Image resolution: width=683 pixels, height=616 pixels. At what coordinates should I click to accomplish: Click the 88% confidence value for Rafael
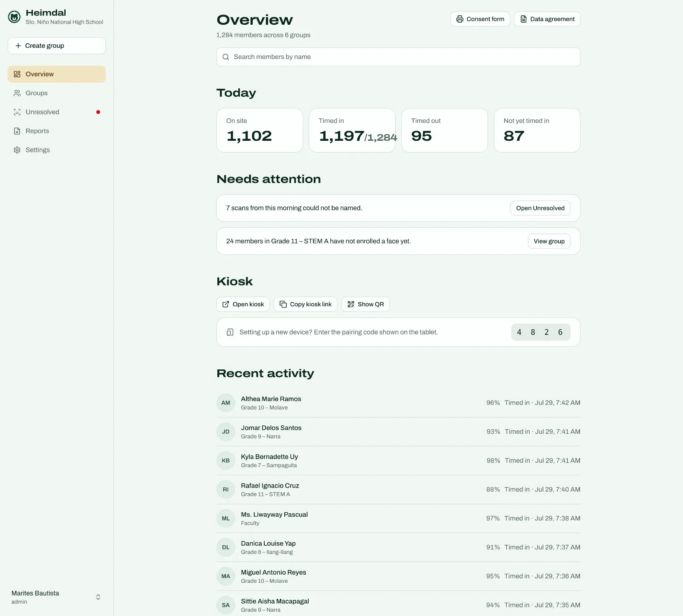click(x=493, y=490)
